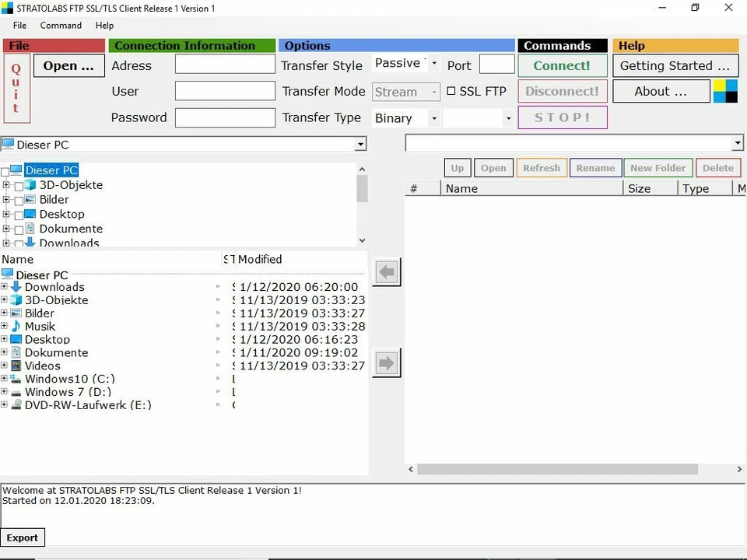Click the Downloads blue arrow icon
This screenshot has width=747, height=560.
coord(17,287)
